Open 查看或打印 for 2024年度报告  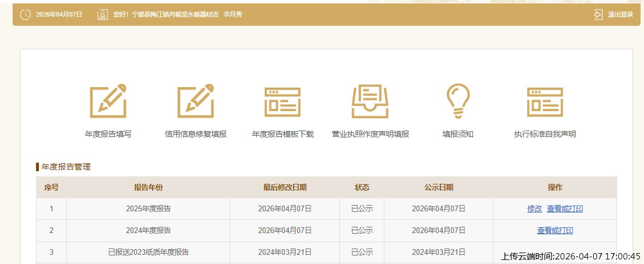click(x=555, y=231)
